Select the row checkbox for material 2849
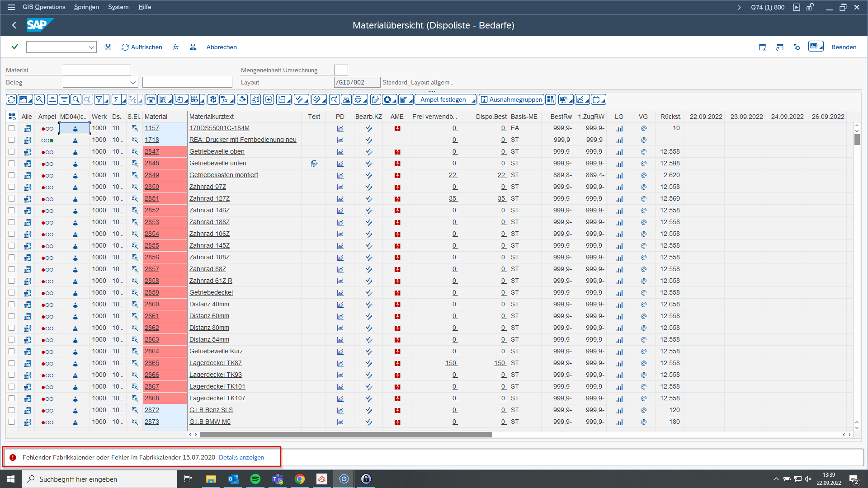Screen dimensions: 868x488 point(12,175)
